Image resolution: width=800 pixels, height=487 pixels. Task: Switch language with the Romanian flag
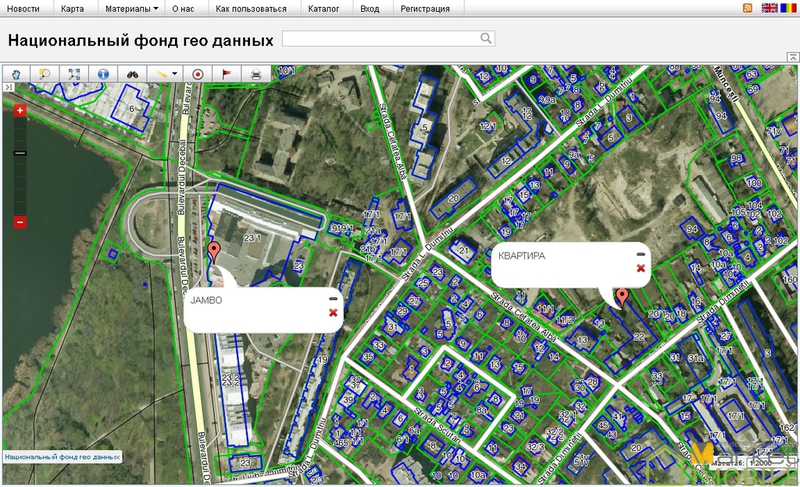point(788,8)
